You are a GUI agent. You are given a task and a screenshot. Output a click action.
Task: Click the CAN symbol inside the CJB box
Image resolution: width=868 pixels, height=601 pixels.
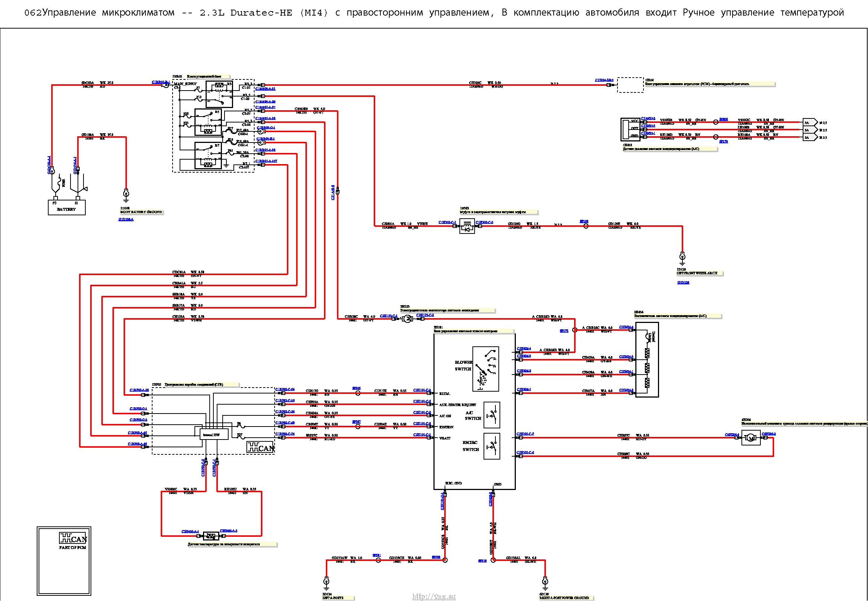tap(261, 447)
